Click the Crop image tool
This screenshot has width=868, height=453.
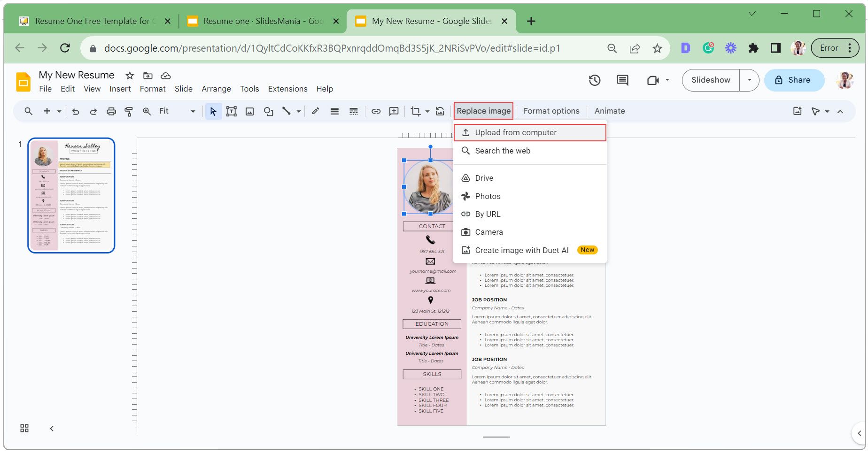tap(415, 111)
